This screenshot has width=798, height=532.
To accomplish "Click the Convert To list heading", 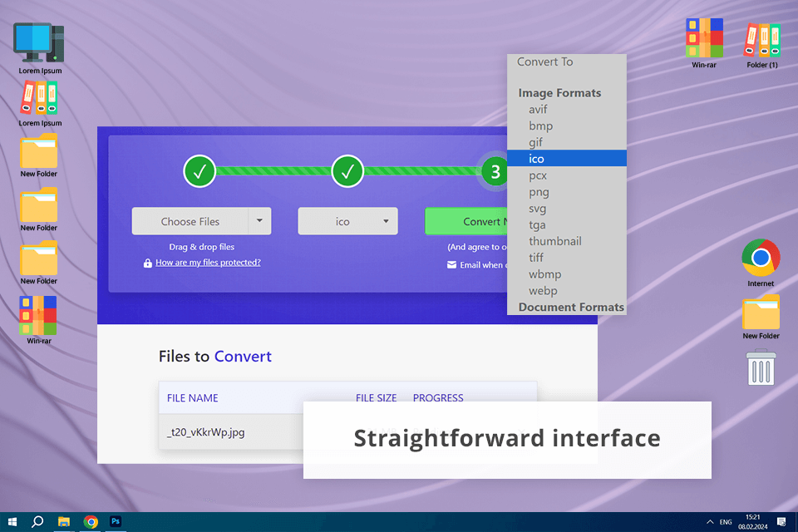I will [544, 62].
